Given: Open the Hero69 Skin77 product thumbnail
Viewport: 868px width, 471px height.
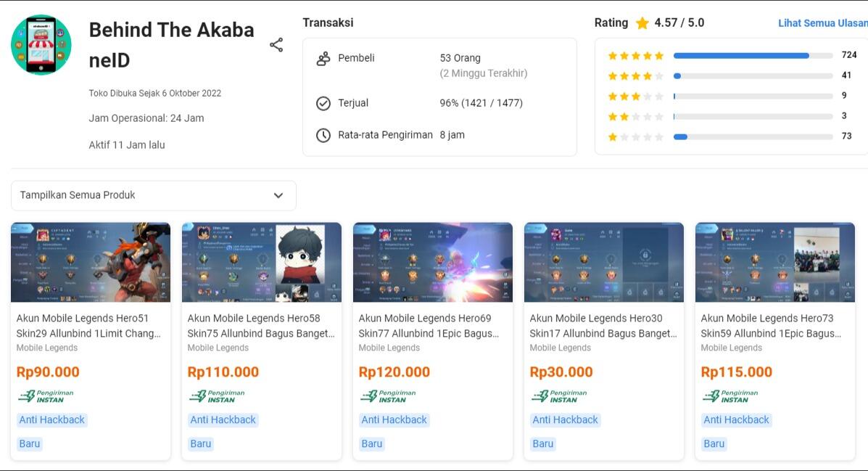Looking at the screenshot, I should 432,262.
